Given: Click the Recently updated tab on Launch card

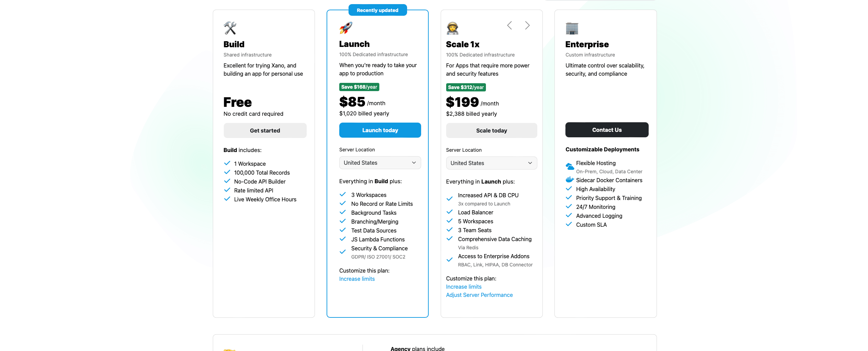Looking at the screenshot, I should (377, 10).
